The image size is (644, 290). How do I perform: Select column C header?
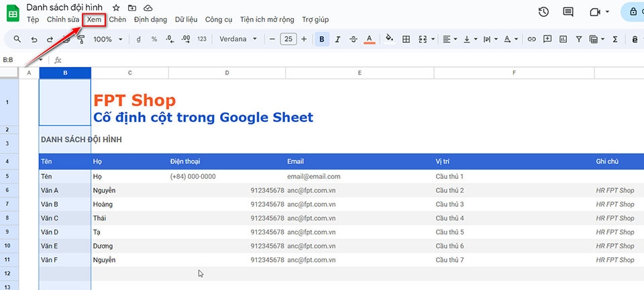pos(129,73)
